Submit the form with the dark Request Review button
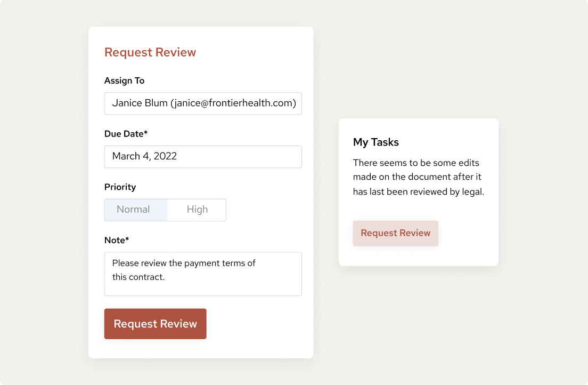This screenshot has width=588, height=385. [155, 324]
